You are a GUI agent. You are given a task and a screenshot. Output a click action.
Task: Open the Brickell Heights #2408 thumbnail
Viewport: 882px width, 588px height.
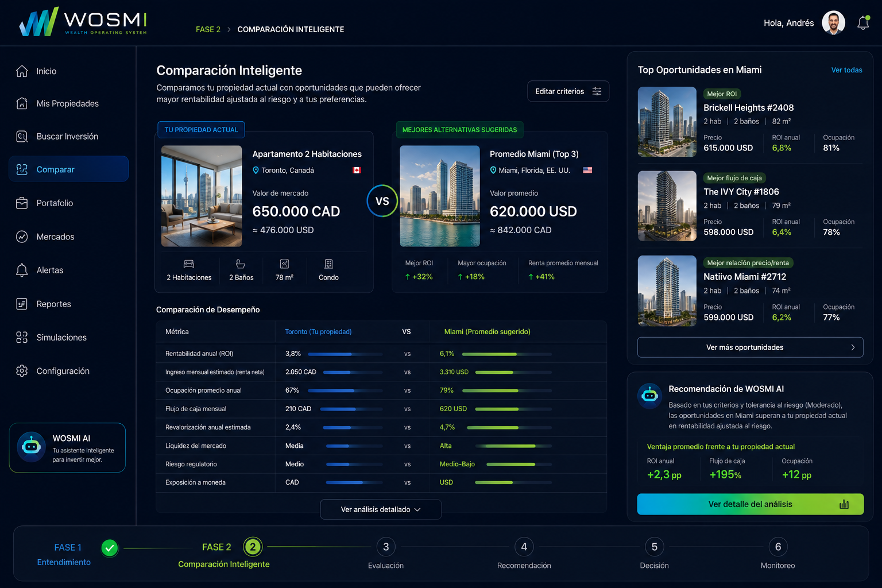click(667, 122)
